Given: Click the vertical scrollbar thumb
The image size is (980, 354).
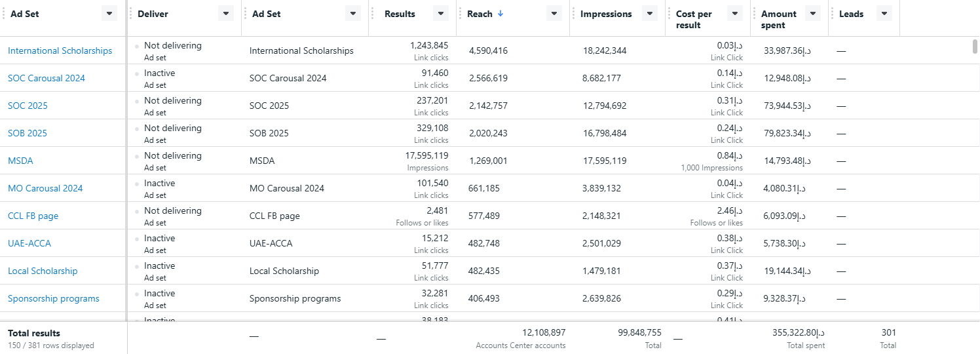Looking at the screenshot, I should click(975, 46).
